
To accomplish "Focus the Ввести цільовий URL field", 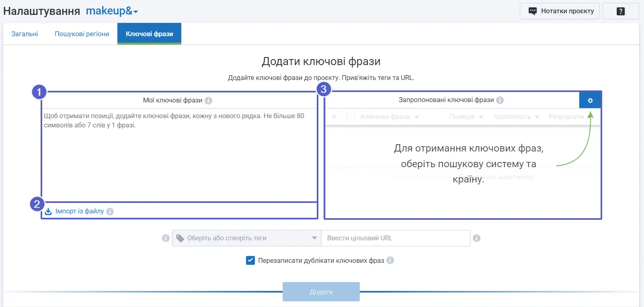I will click(396, 238).
